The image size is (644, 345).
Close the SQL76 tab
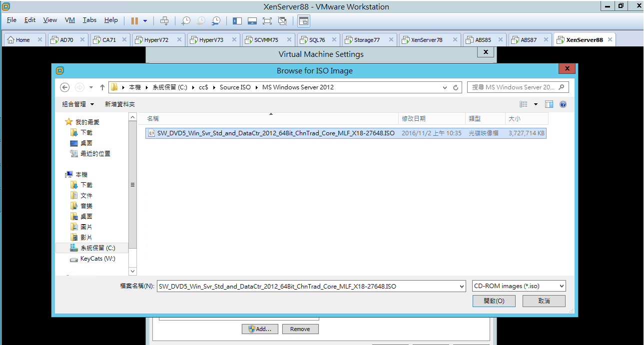pyautogui.click(x=334, y=40)
